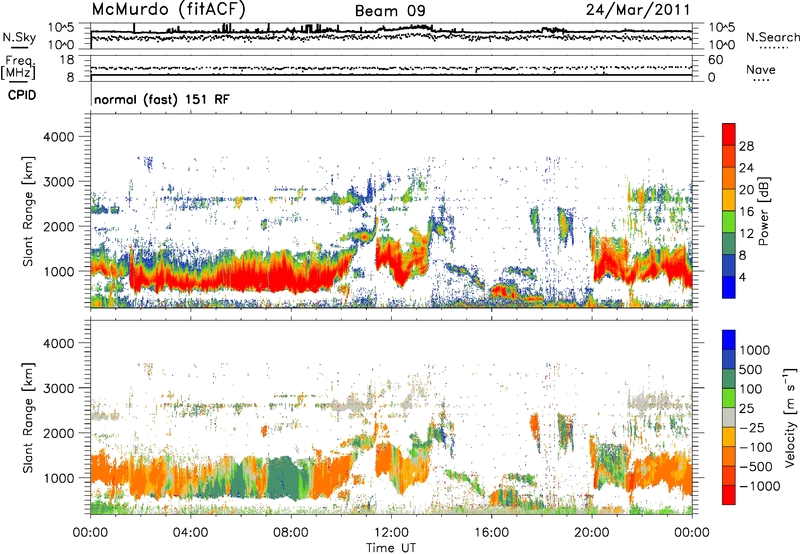Click the "Time UT" axis title
The image size is (800, 554).
[391, 548]
